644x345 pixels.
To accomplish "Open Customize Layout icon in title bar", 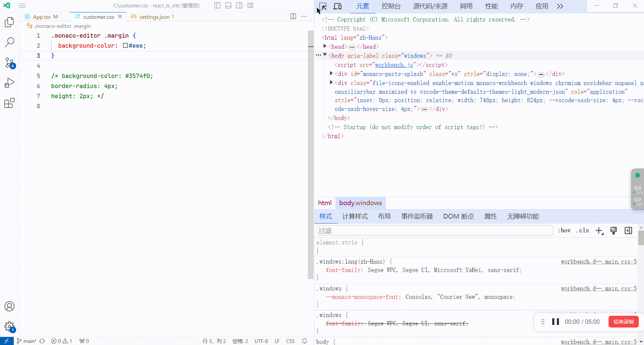I will click(250, 5).
